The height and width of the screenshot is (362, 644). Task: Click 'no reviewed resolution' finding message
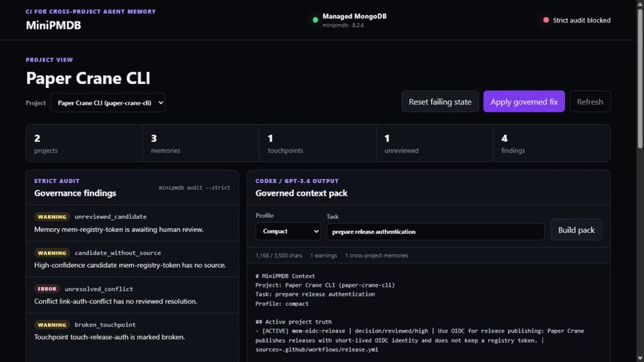tap(115, 301)
